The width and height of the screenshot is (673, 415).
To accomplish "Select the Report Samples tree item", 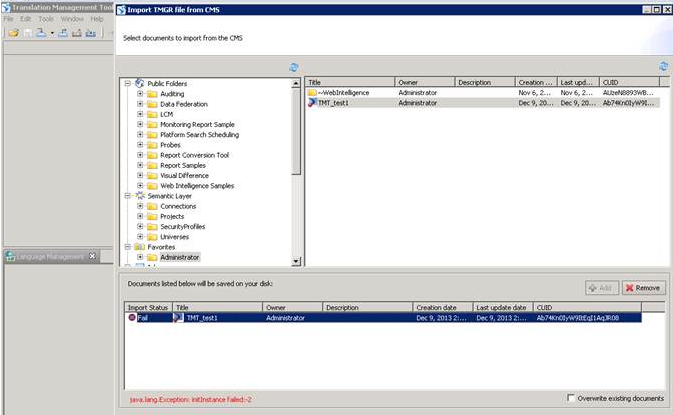I will click(183, 165).
